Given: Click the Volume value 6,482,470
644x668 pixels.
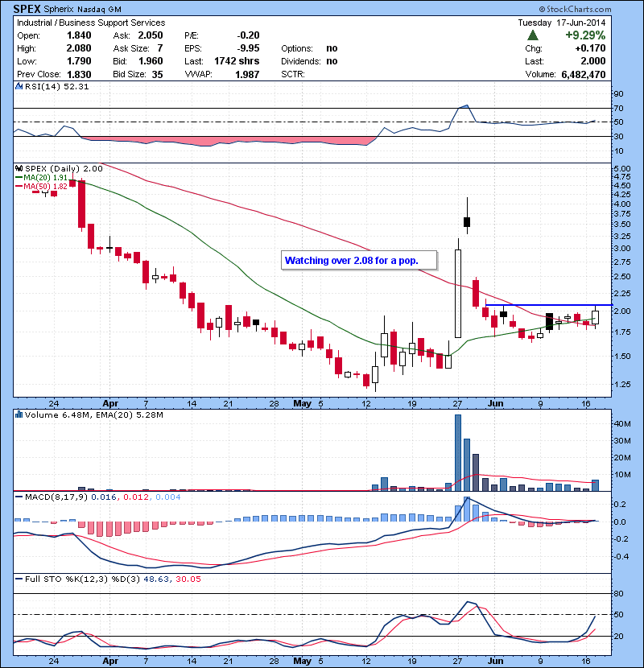Looking at the screenshot, I should point(581,74).
